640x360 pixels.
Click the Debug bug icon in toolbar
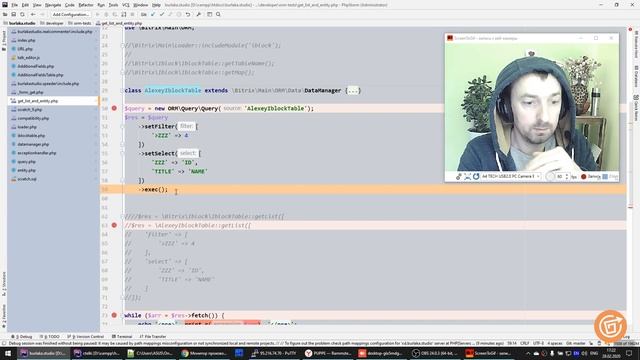pyautogui.click(x=106, y=14)
